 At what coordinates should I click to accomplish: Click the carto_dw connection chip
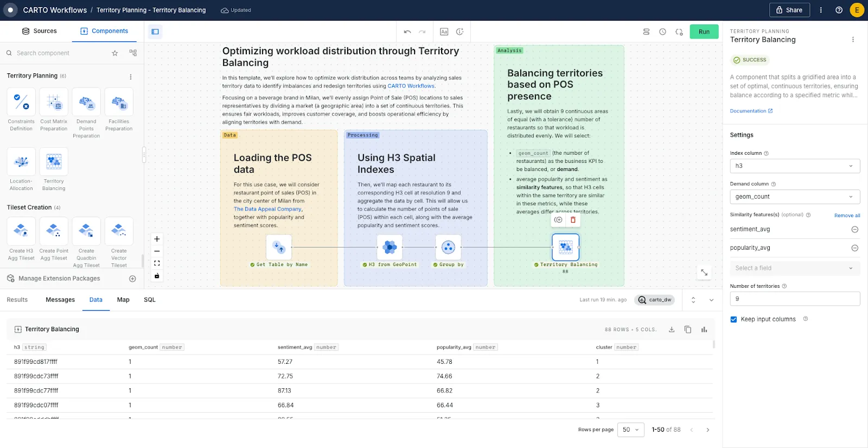tap(655, 300)
